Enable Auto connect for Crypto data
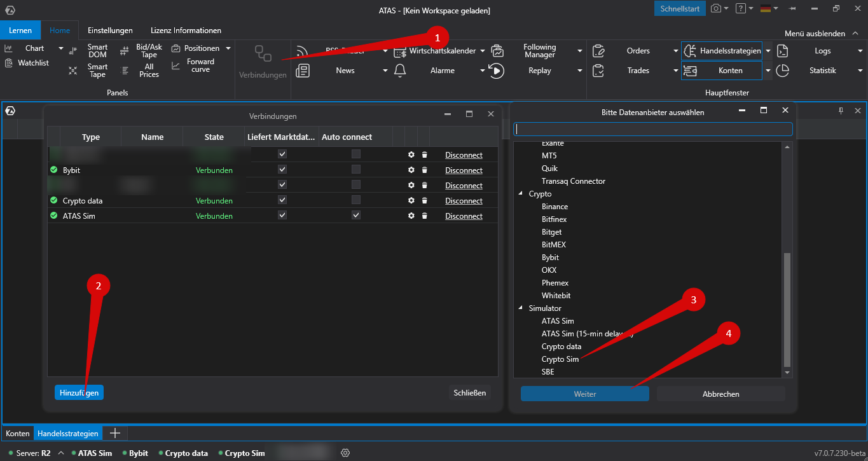Viewport: 868px width, 461px height. tap(356, 200)
